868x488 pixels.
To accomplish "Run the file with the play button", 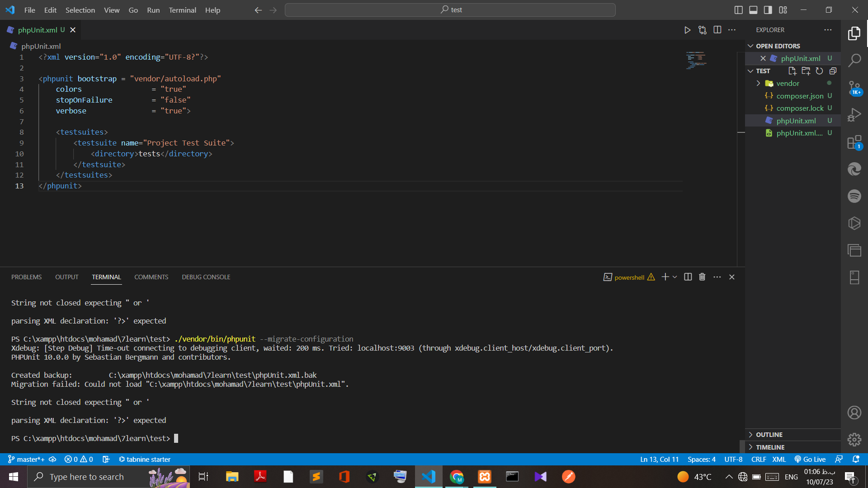I will 687,30.
